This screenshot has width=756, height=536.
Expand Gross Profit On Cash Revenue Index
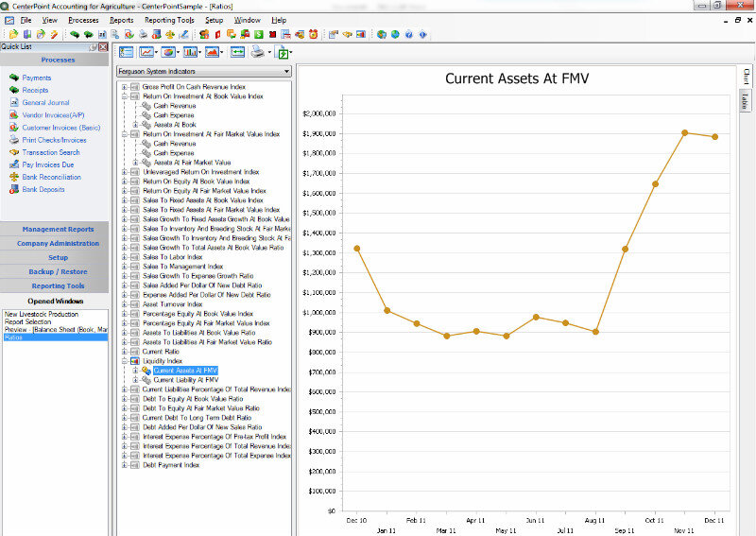click(124, 86)
